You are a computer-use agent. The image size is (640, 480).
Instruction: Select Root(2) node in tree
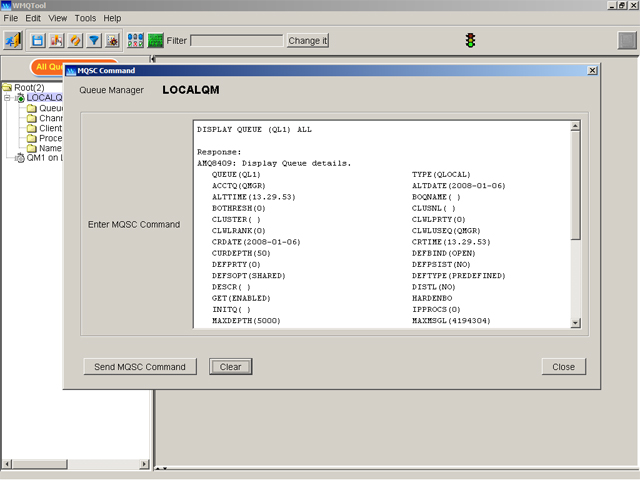point(29,87)
